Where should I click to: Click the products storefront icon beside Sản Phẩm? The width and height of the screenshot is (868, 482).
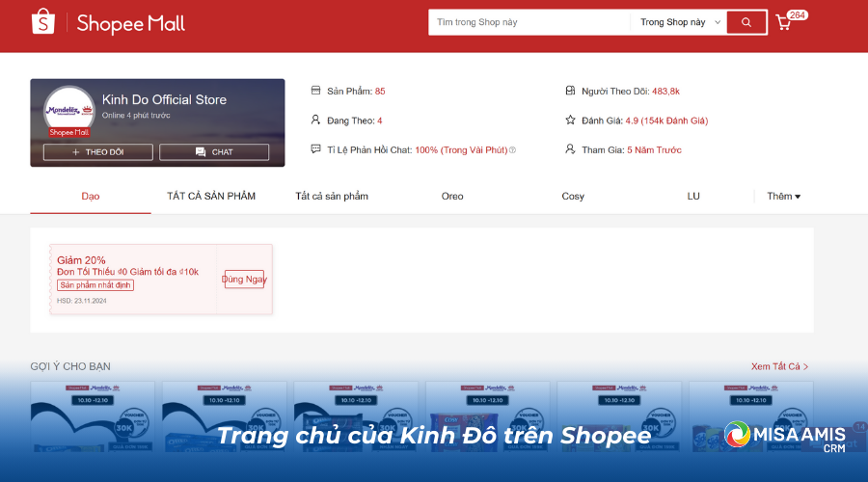point(315,91)
